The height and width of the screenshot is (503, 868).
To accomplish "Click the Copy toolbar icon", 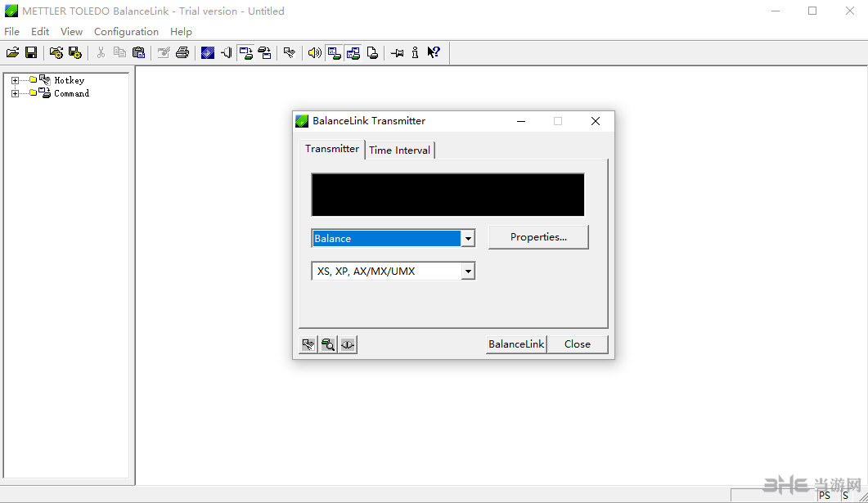I will tap(119, 52).
